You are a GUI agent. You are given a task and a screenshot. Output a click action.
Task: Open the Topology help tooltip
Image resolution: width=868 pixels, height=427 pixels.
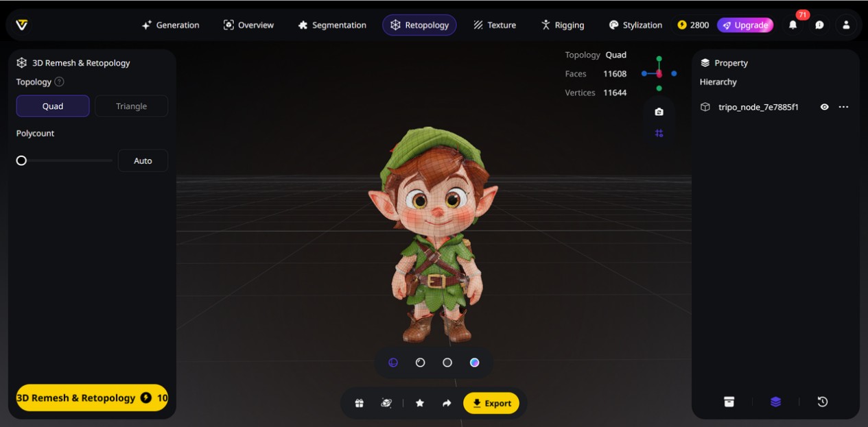(60, 82)
